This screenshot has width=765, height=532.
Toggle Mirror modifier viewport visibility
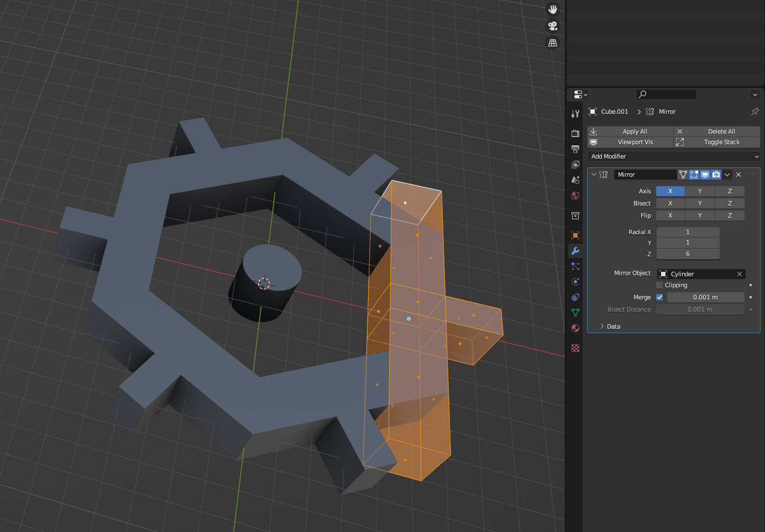(x=705, y=175)
